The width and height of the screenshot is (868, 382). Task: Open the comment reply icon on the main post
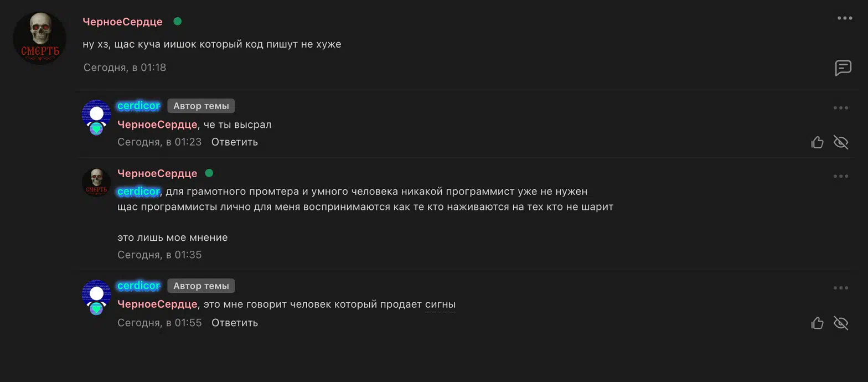tap(843, 68)
